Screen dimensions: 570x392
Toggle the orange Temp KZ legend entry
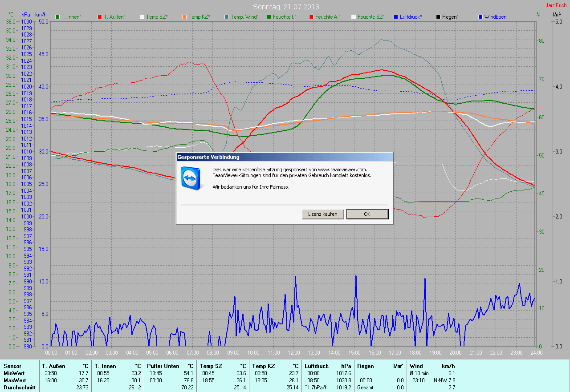point(195,17)
